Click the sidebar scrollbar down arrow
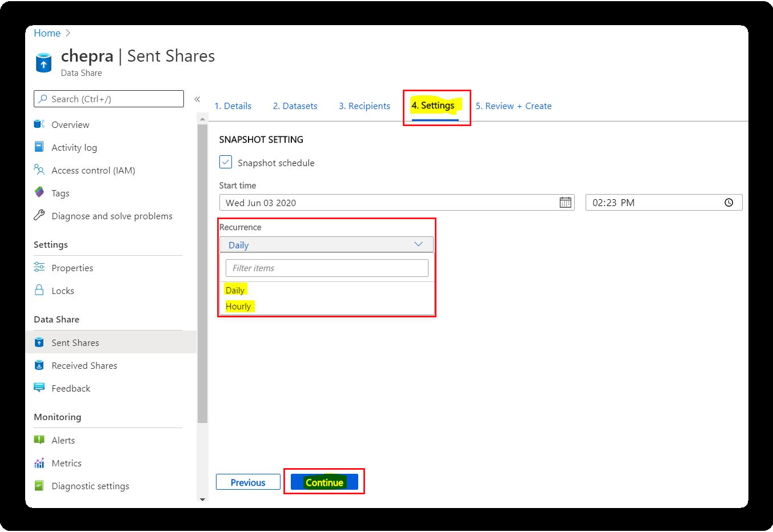This screenshot has width=773, height=532. (202, 499)
